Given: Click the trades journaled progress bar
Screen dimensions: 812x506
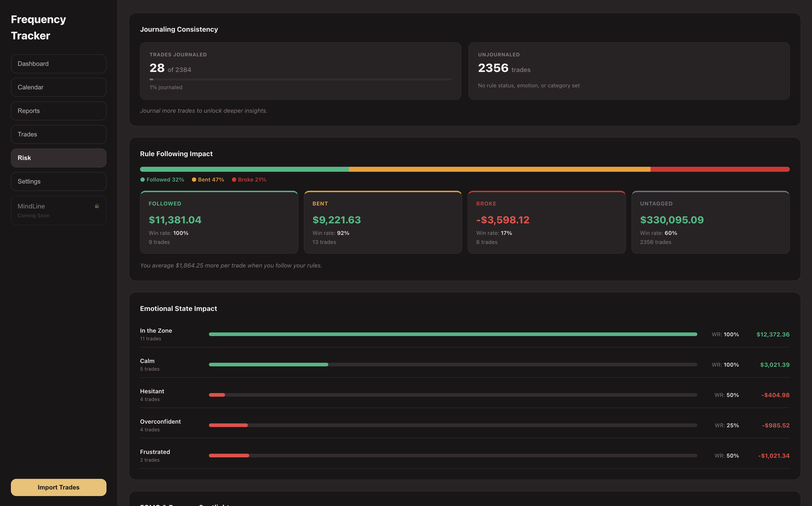Looking at the screenshot, I should click(300, 79).
